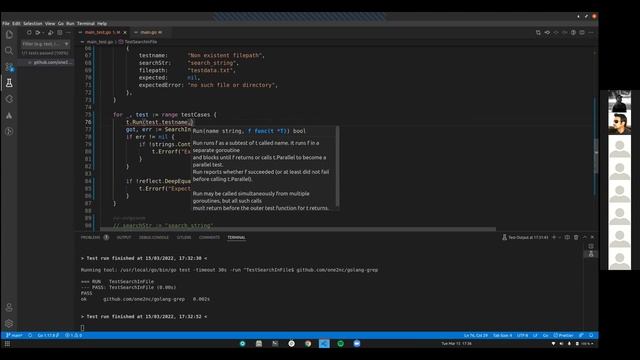Open the Go menu
The height and width of the screenshot is (360, 640).
[61, 24]
